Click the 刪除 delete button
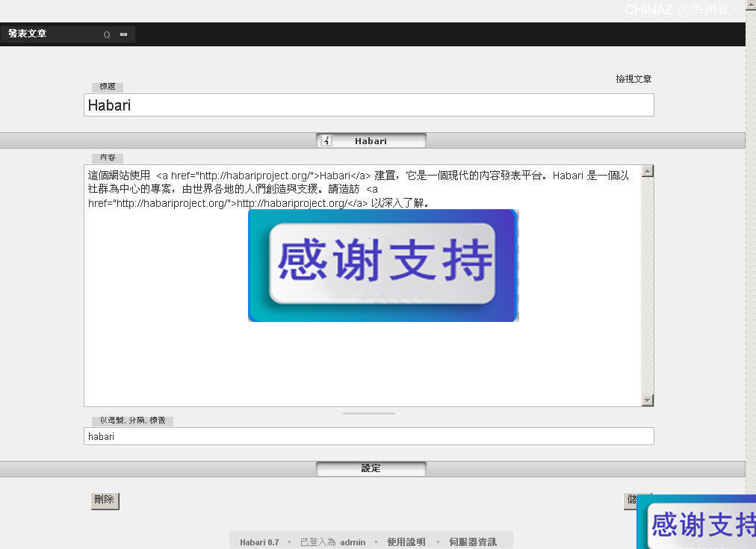Screen dimensions: 756x549 click(105, 500)
